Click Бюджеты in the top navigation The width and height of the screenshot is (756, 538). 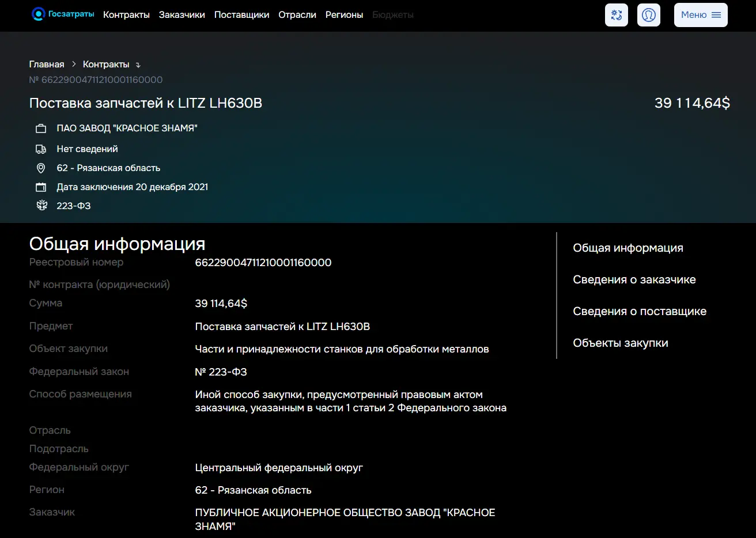point(393,15)
